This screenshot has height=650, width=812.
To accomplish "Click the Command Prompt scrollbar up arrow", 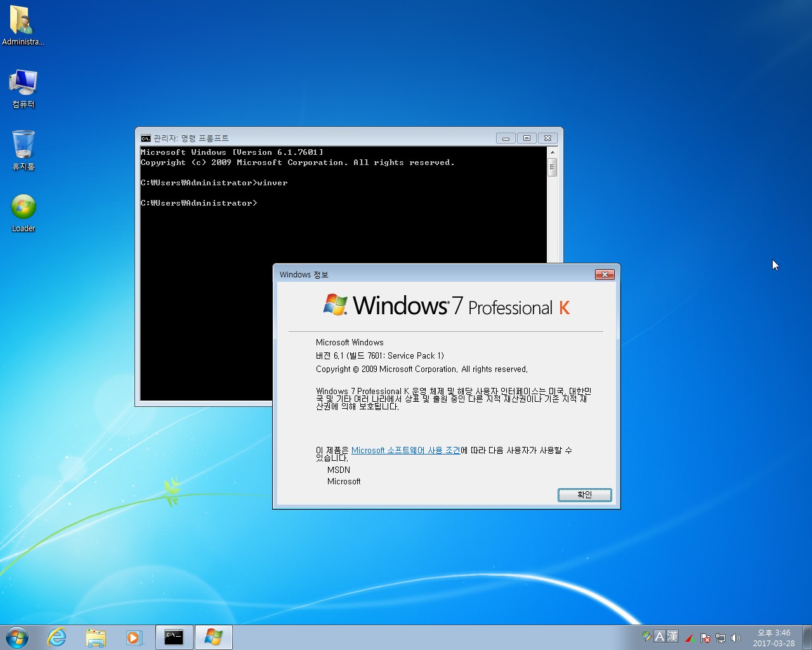I will [x=552, y=152].
